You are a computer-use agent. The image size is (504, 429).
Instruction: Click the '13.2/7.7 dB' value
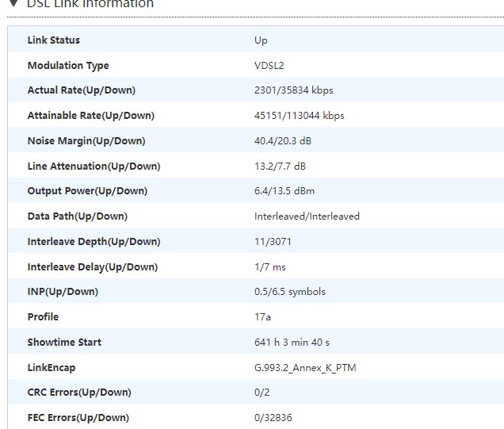click(280, 167)
